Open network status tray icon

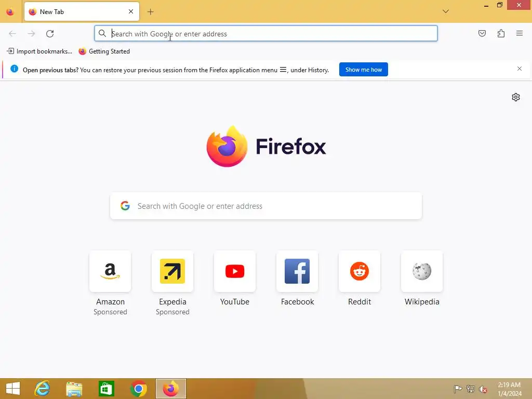coord(471,389)
